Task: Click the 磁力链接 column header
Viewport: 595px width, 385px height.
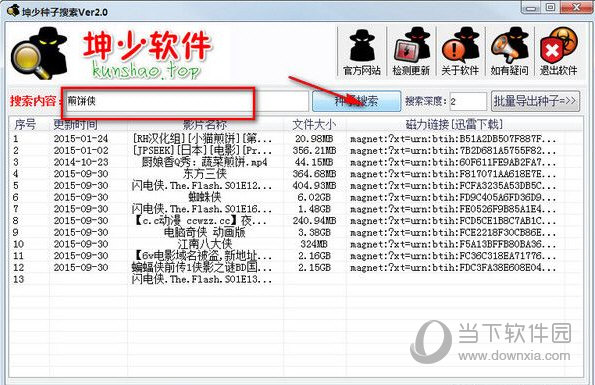Action: pos(455,124)
